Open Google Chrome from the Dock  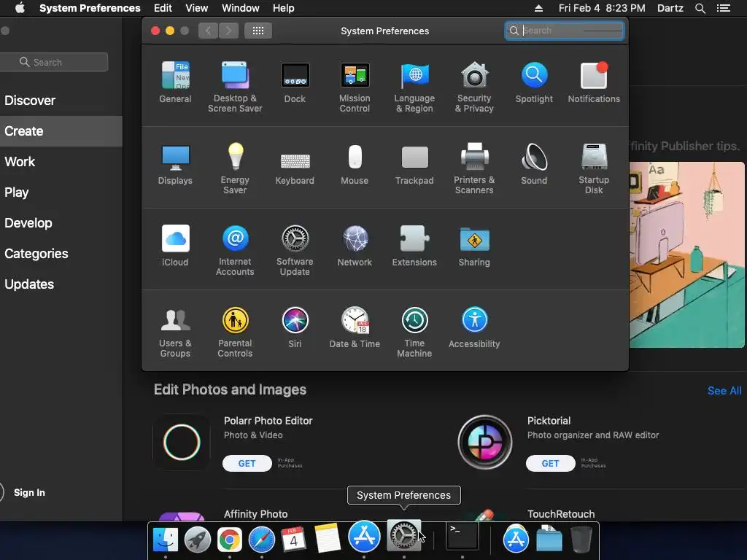point(230,540)
